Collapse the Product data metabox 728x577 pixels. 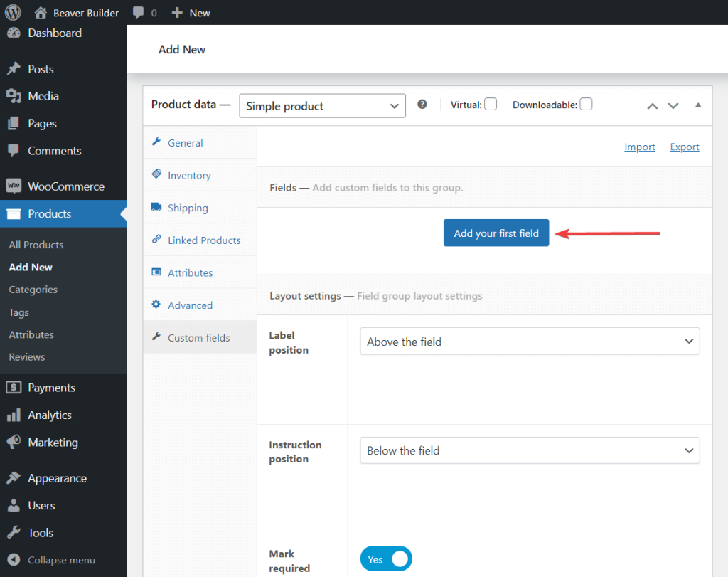697,105
